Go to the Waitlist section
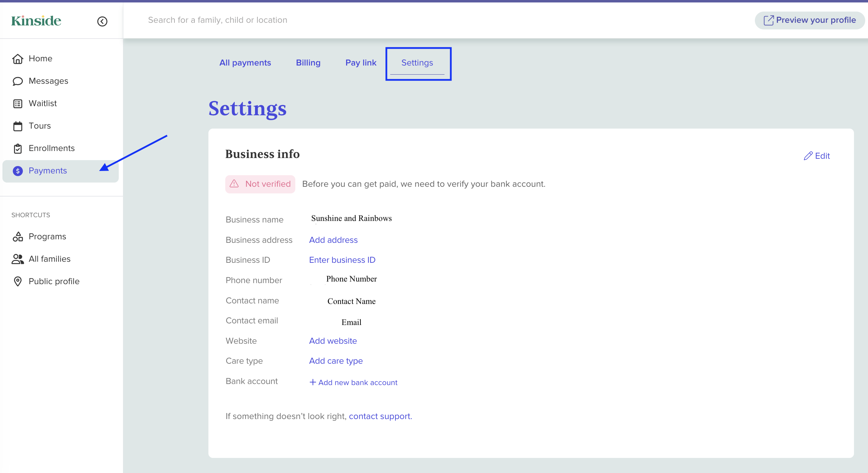 pyautogui.click(x=61, y=103)
